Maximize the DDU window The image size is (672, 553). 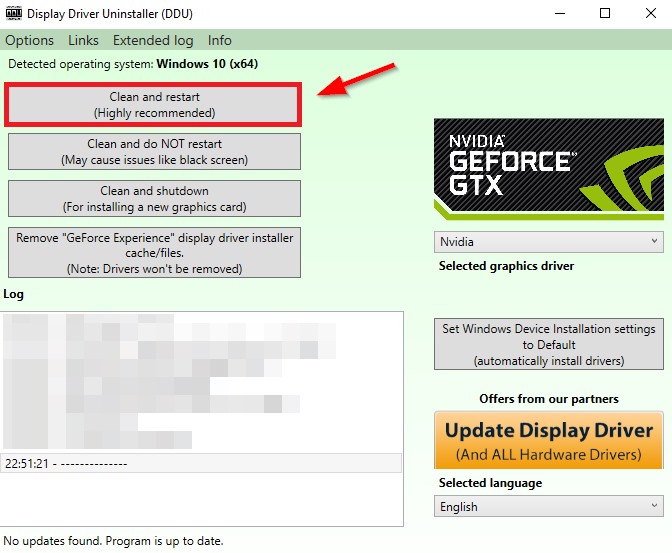(605, 13)
